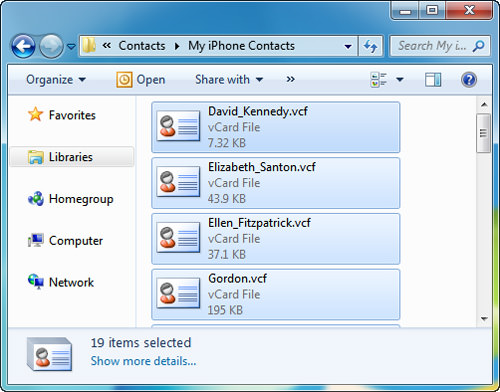Select David_Kennedy.vcf file name
Viewport: 500px width, 392px height.
[x=258, y=111]
